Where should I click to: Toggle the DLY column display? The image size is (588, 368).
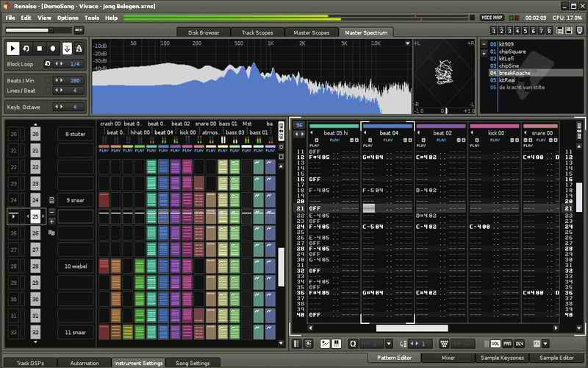pyautogui.click(x=519, y=344)
